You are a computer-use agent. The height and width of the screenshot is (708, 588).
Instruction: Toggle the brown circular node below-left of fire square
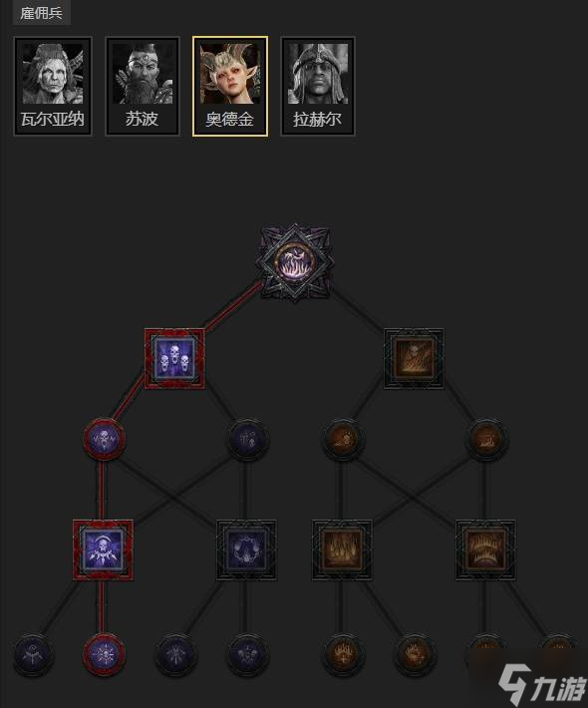pyautogui.click(x=343, y=439)
